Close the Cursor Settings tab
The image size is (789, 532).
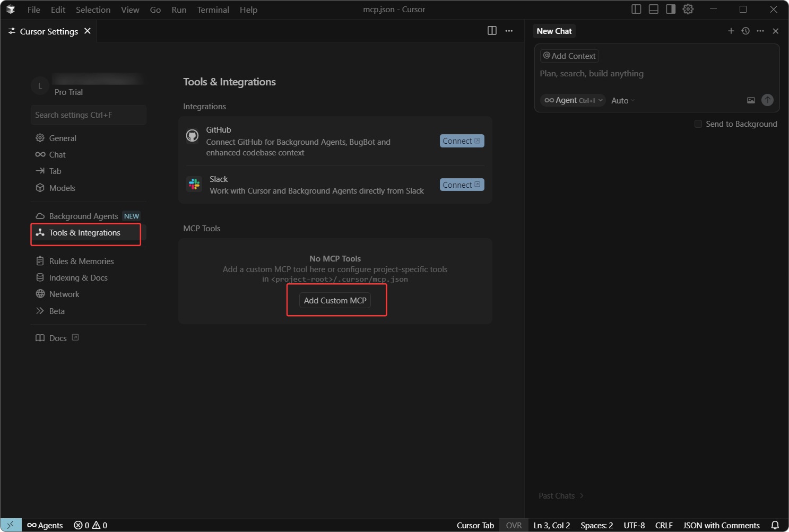click(x=88, y=31)
